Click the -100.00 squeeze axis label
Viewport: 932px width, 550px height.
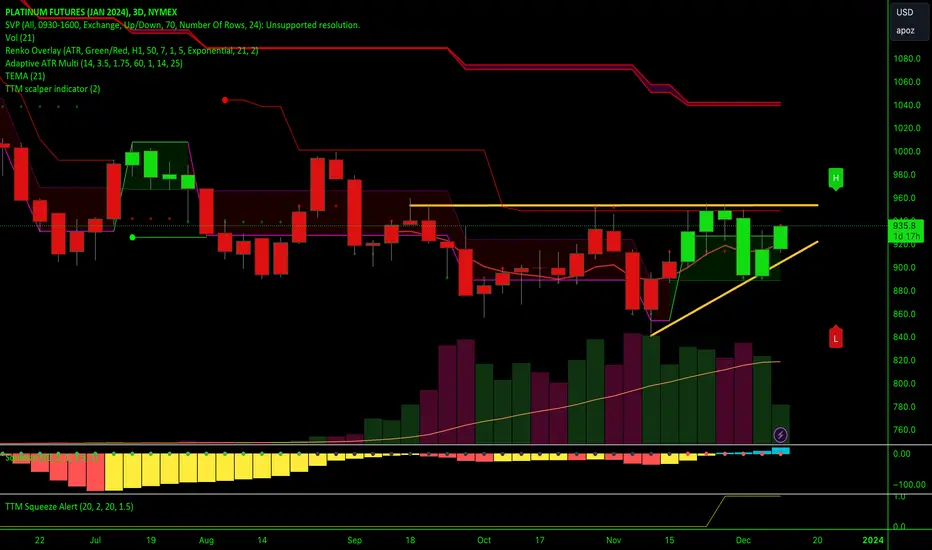[909, 485]
